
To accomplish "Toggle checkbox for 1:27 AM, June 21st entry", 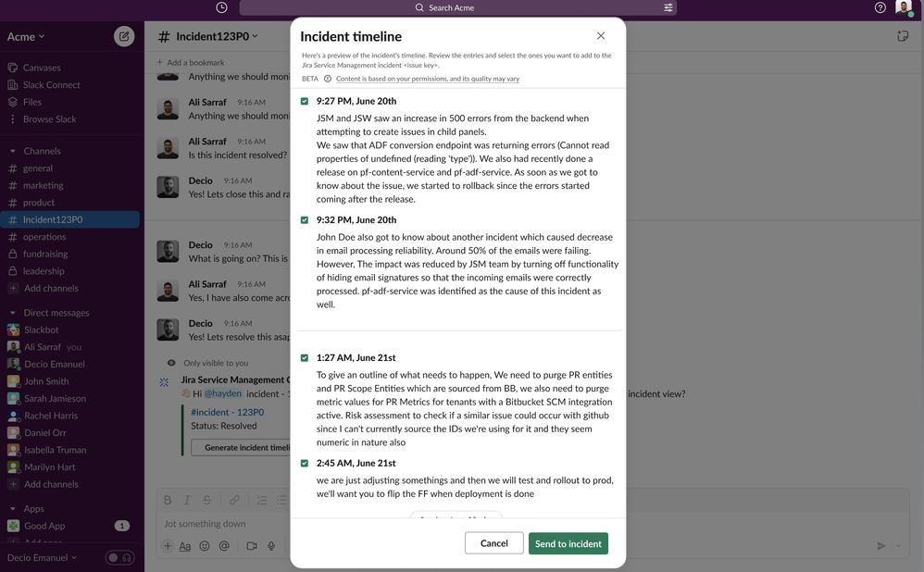I will (305, 358).
